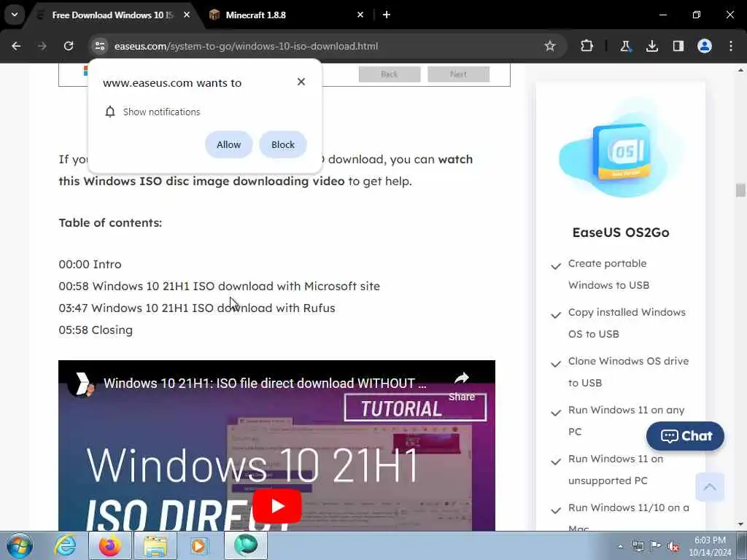Launch Internet Explorer from taskbar

pyautogui.click(x=64, y=545)
